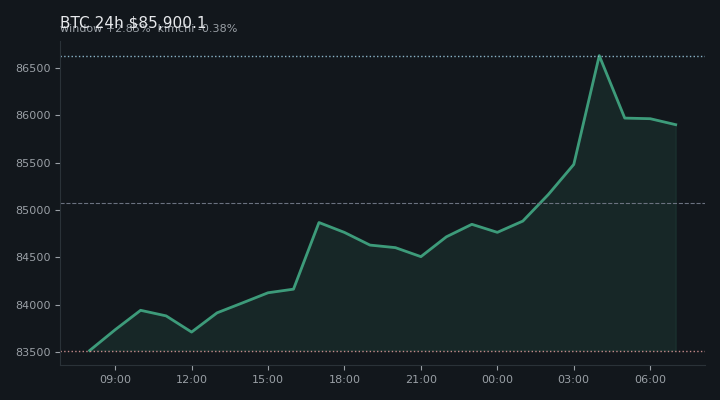Click the 84000 price axis label
This screenshot has height=400, width=720.
[x=33, y=305]
